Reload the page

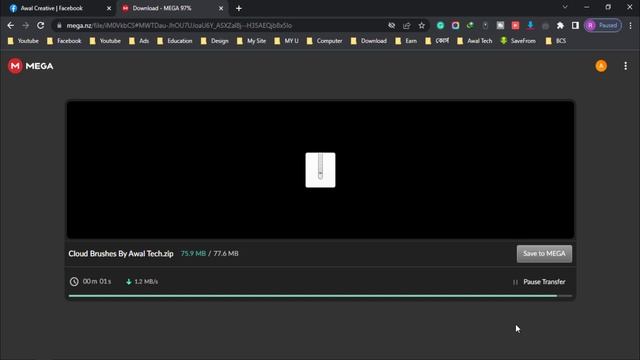click(40, 25)
